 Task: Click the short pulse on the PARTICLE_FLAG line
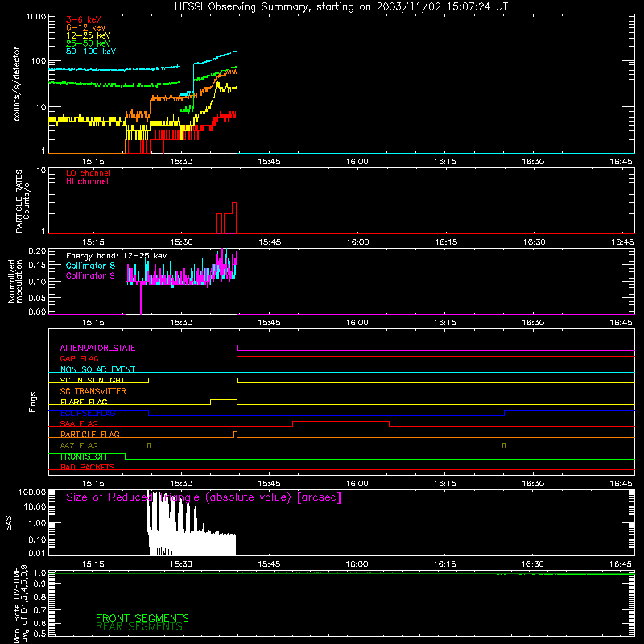235,435
